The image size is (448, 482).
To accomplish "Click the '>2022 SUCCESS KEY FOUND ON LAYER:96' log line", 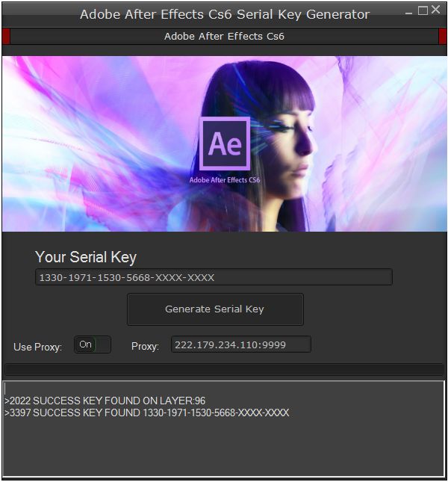I will [x=105, y=401].
